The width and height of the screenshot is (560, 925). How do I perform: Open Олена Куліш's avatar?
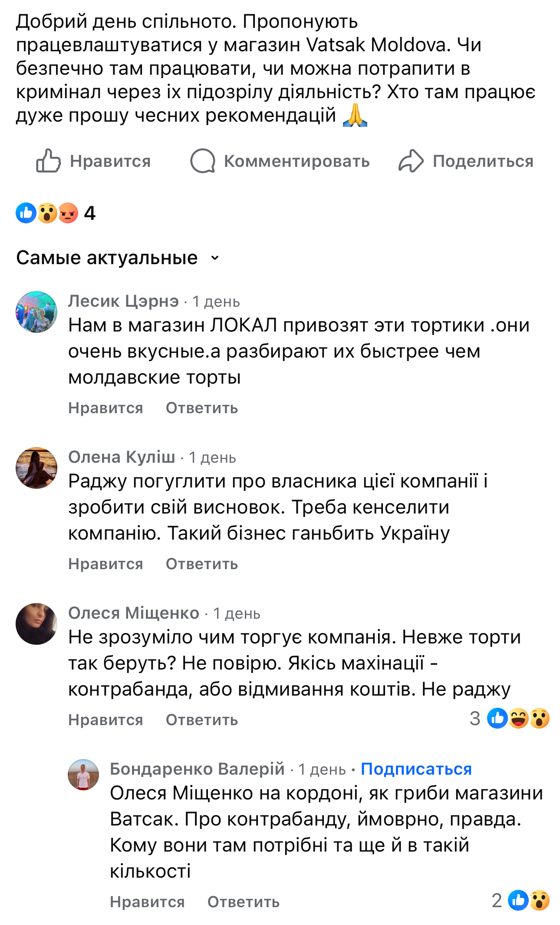pyautogui.click(x=36, y=468)
